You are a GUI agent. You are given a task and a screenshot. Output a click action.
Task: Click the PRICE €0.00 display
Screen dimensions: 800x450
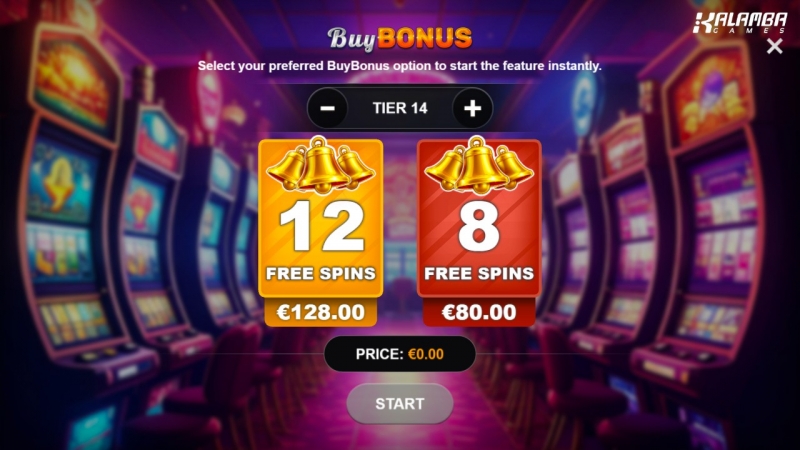point(400,354)
